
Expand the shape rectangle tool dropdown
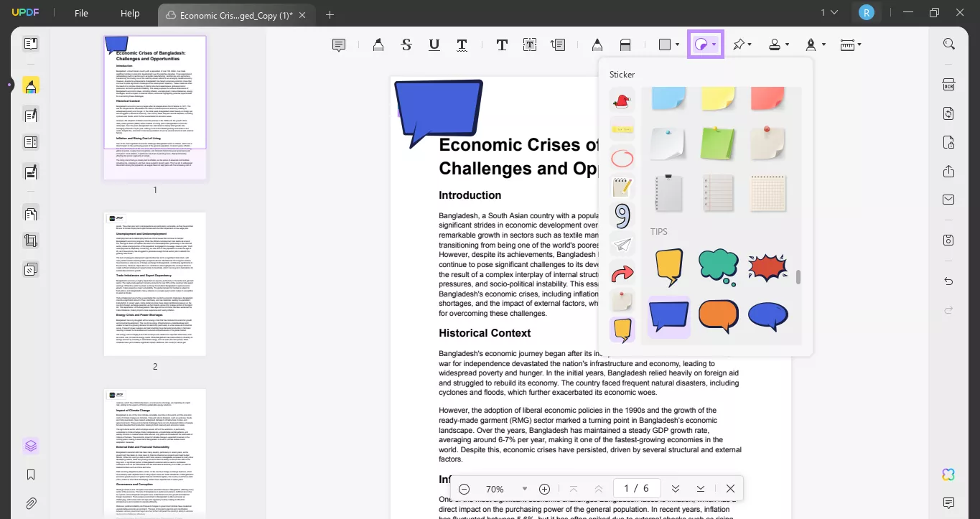pyautogui.click(x=677, y=45)
